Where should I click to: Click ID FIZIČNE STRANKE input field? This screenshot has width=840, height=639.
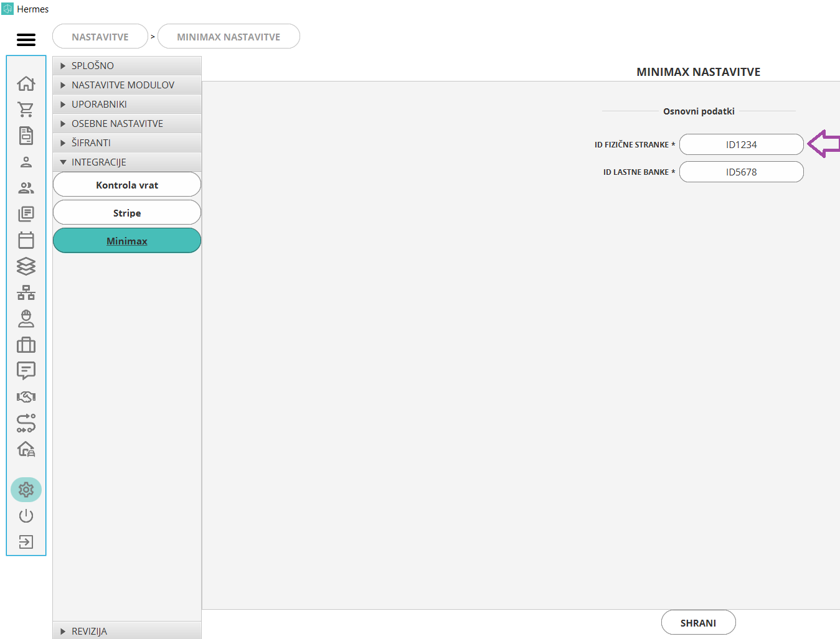pyautogui.click(x=742, y=144)
